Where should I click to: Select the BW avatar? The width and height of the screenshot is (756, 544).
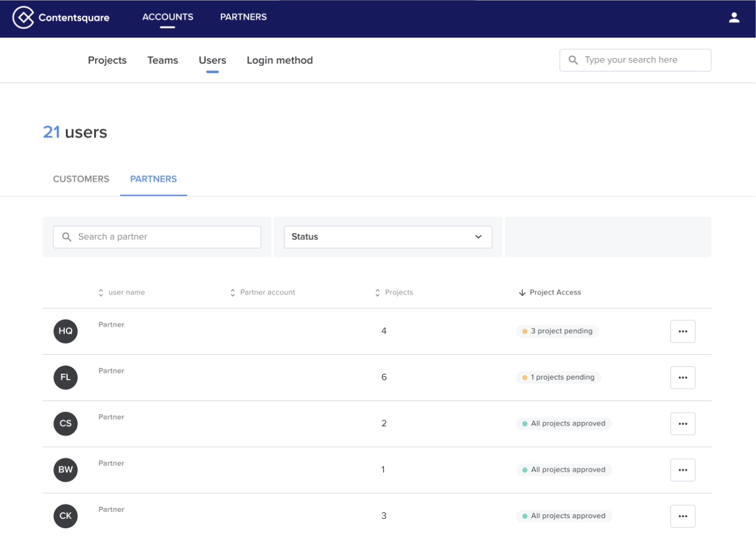click(65, 470)
